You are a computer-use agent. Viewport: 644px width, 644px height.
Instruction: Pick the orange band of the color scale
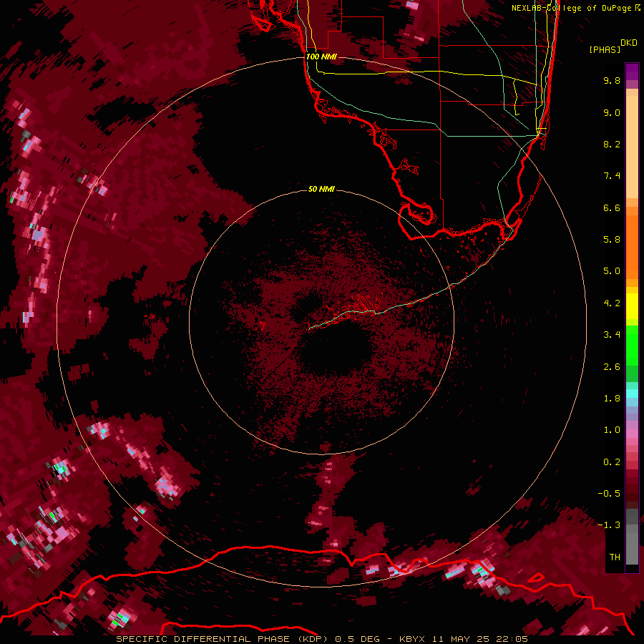(632, 246)
